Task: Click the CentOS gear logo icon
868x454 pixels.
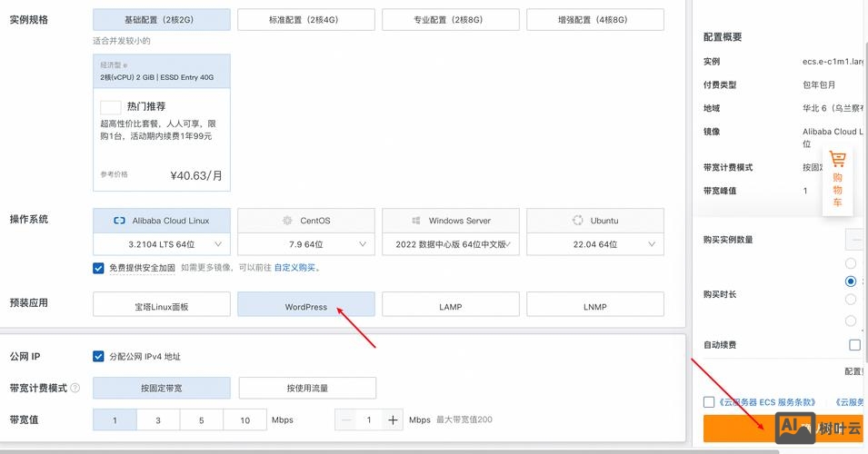Action: (x=287, y=220)
